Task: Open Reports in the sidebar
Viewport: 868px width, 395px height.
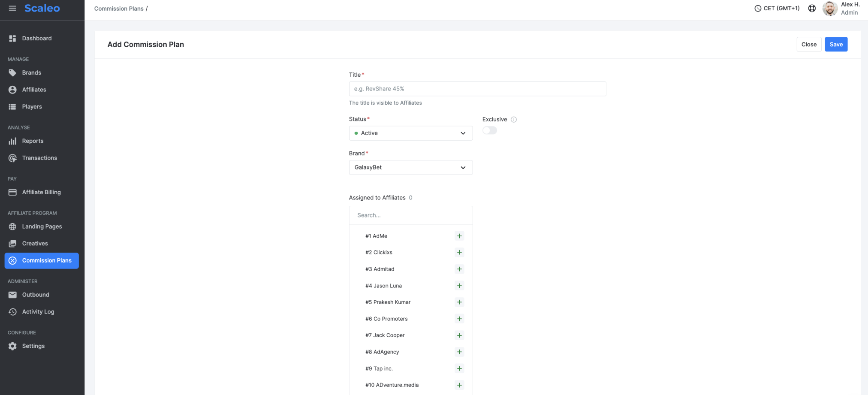Action: [x=33, y=141]
